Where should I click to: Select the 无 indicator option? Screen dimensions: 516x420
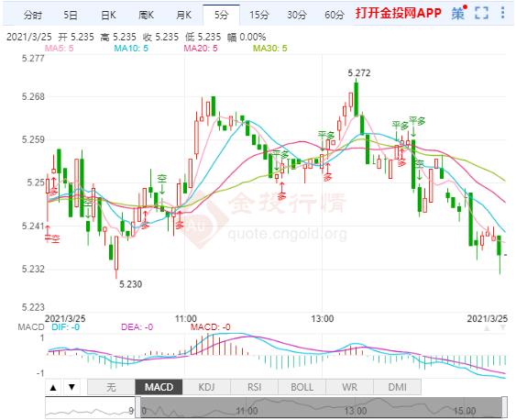pos(111,387)
